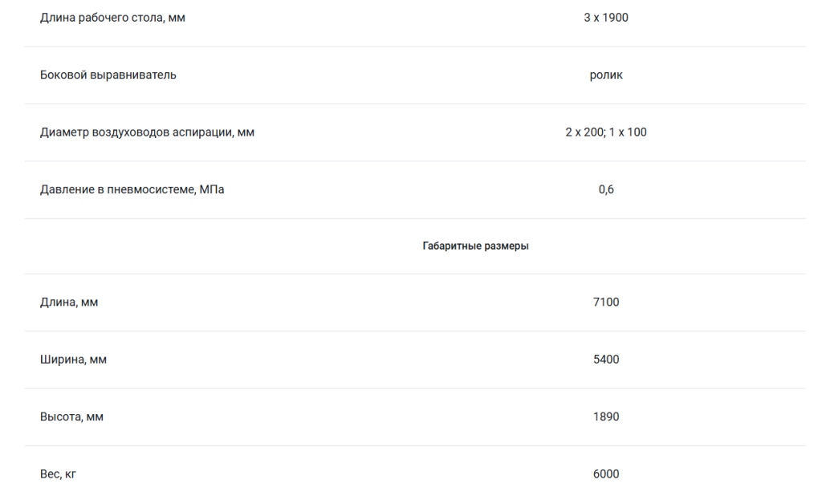The image size is (822, 504).
Task: Click the 'Длина, мм' row label
Action: 69,303
